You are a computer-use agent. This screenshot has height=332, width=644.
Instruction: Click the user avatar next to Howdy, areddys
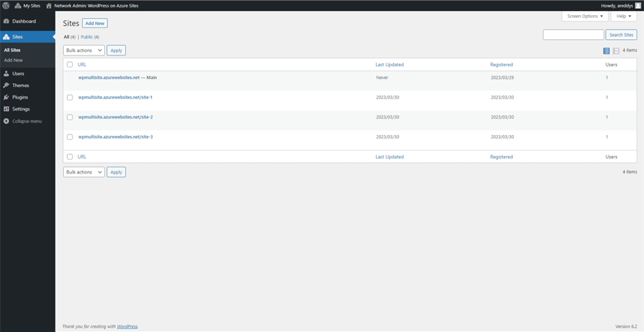[x=637, y=5]
